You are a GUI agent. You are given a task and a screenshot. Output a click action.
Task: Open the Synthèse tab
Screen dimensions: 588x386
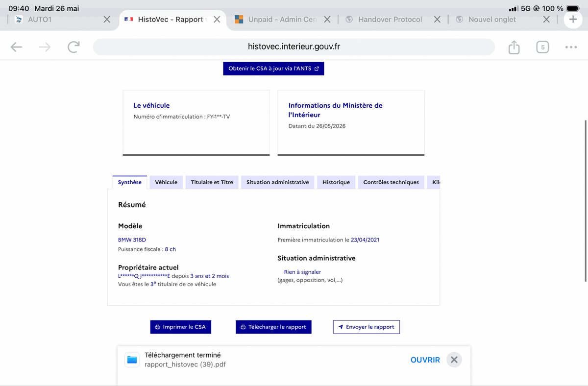[x=130, y=182]
